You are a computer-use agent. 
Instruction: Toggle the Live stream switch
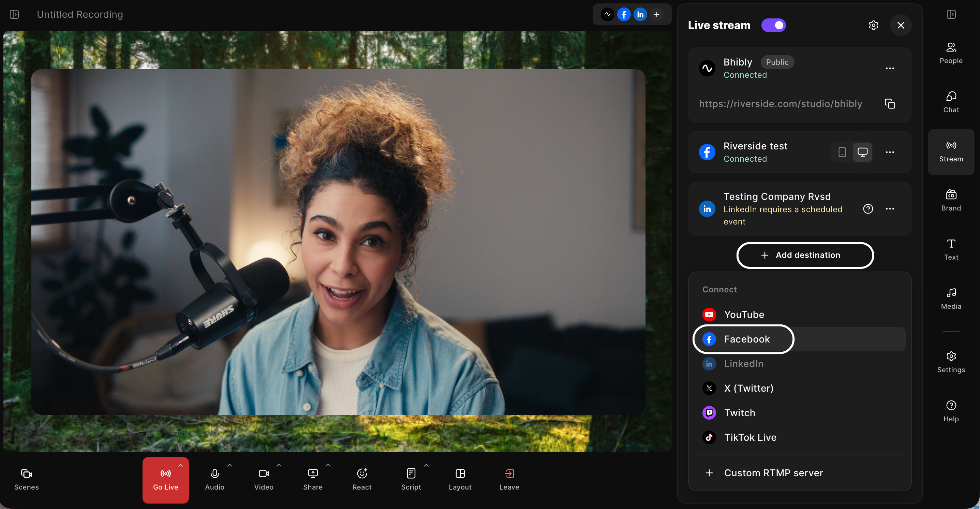click(x=773, y=25)
